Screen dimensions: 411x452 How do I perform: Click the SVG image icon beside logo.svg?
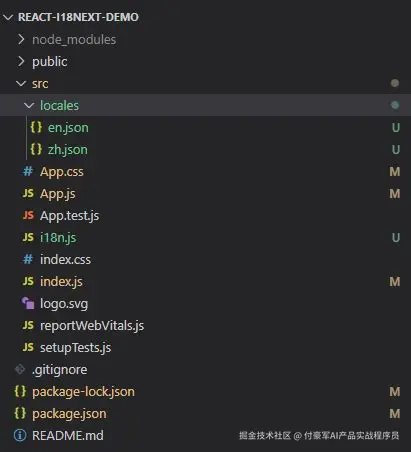click(x=28, y=303)
